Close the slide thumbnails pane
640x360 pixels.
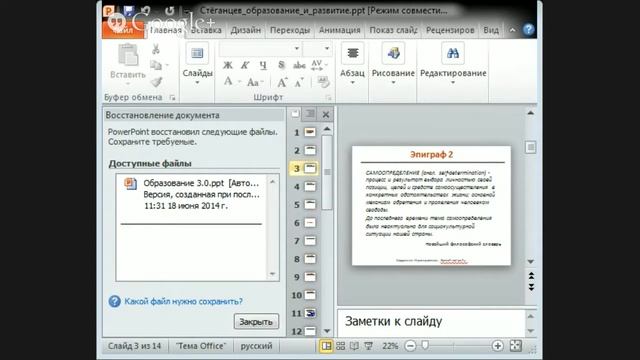(x=326, y=115)
